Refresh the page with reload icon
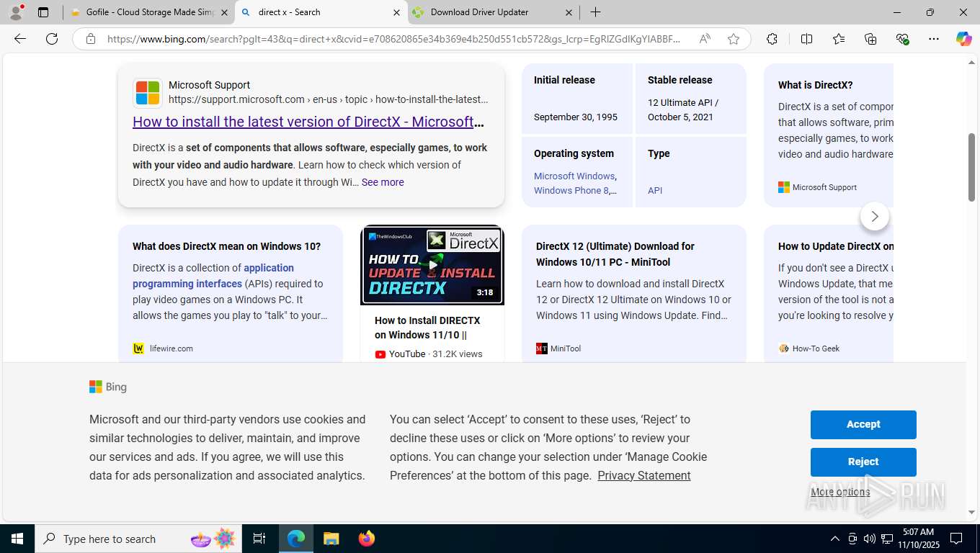The image size is (980, 553). point(52,39)
